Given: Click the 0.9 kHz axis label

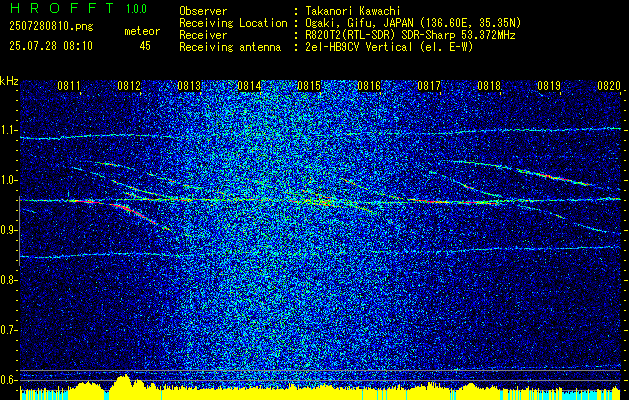Looking at the screenshot, I should point(8,230).
